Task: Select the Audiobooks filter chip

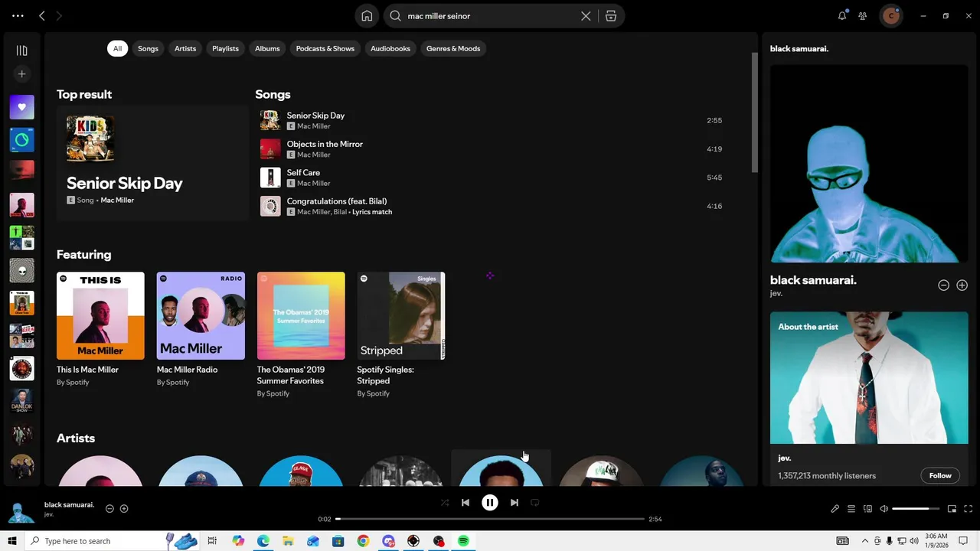Action: (390, 48)
